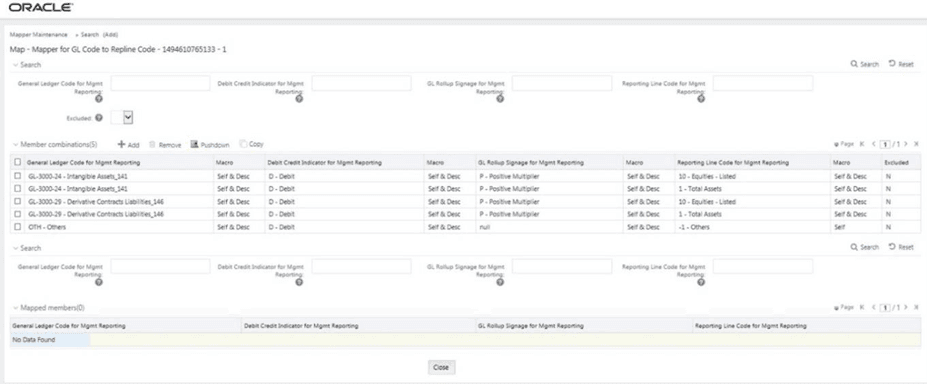Click No Data Found in Mapped members

[34, 340]
